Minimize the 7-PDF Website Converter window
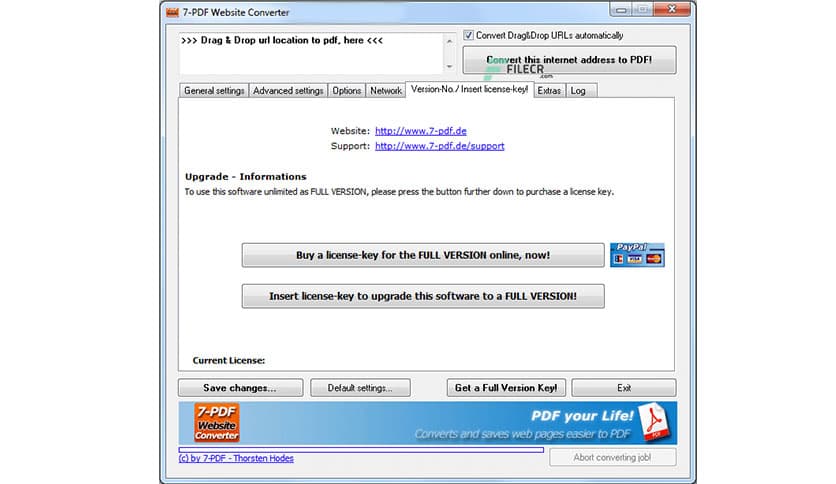The image size is (836, 484). point(621,9)
